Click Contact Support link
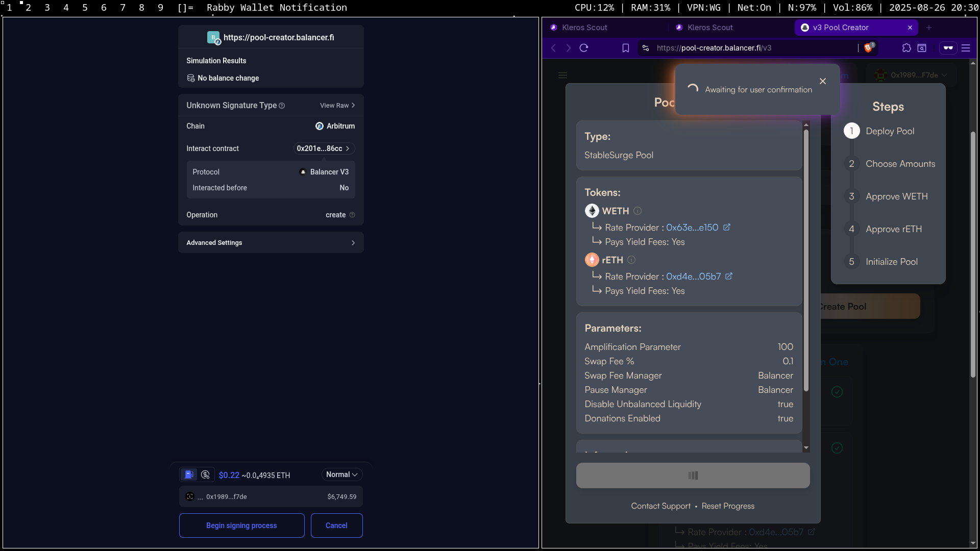 (x=660, y=506)
